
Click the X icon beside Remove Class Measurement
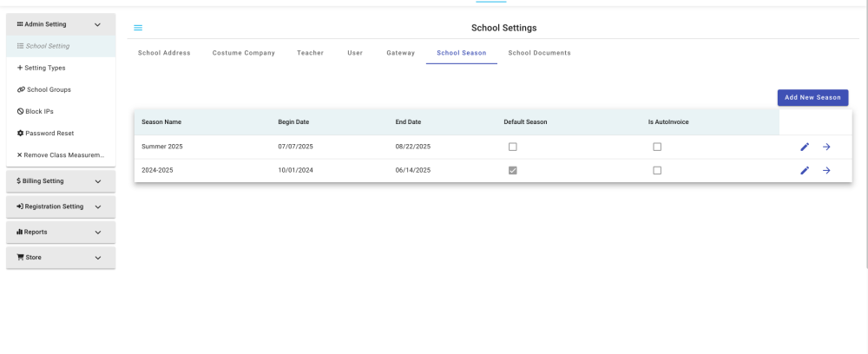pos(19,154)
